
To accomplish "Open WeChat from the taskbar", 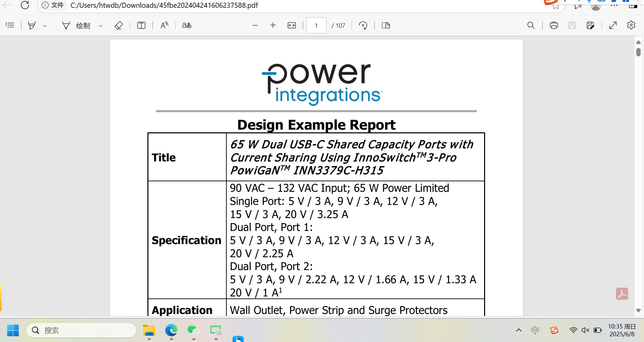I will (x=193, y=330).
